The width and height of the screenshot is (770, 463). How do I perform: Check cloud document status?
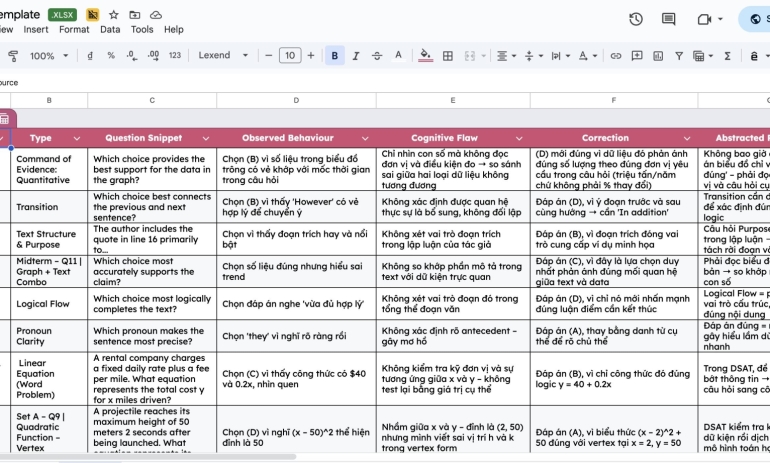pyautogui.click(x=156, y=15)
